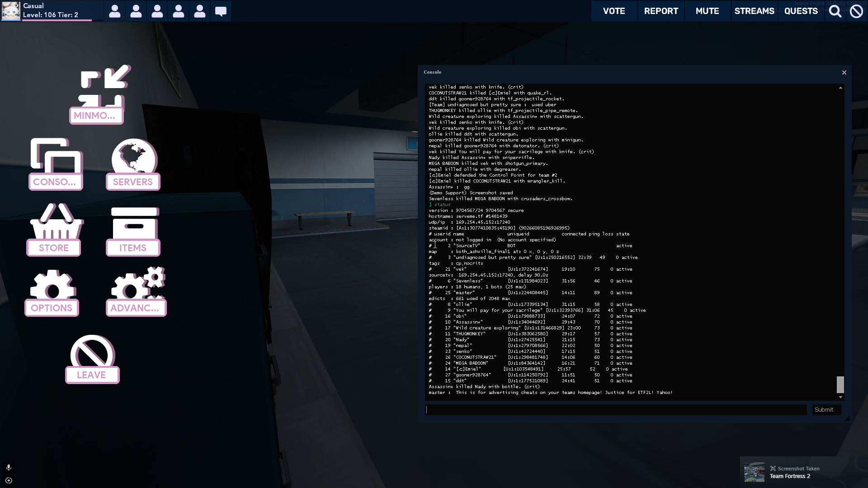This screenshot has width=868, height=488.
Task: Click the console command input field
Action: [x=616, y=410]
